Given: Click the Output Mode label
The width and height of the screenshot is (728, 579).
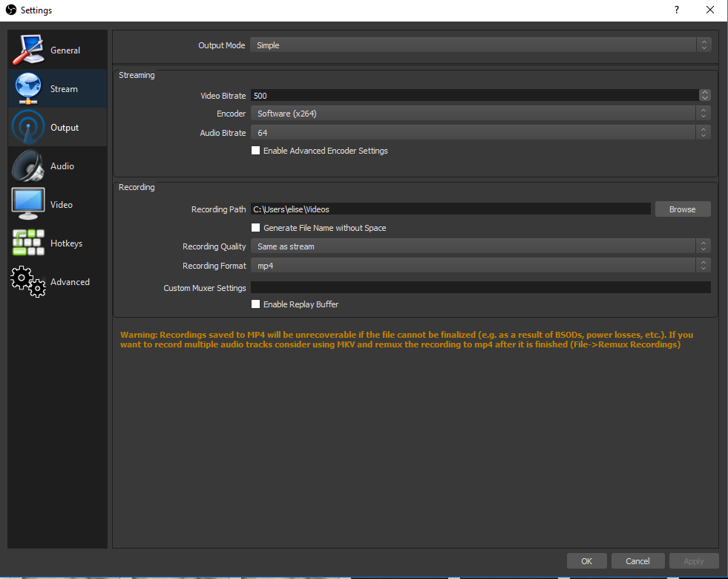Looking at the screenshot, I should point(221,45).
